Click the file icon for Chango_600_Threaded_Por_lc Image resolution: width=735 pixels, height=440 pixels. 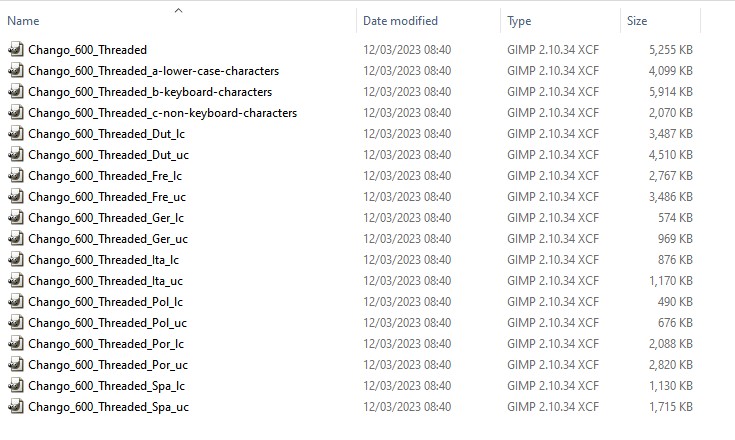(x=16, y=344)
